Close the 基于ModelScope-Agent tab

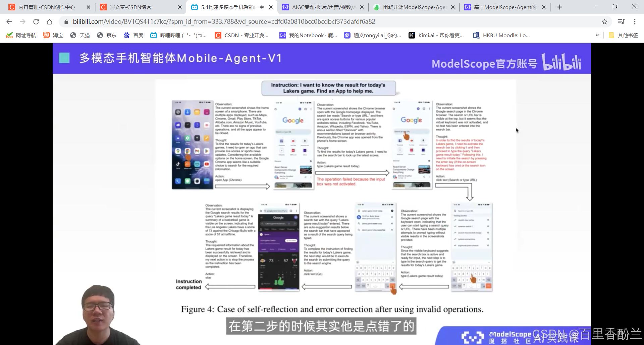pos(544,7)
